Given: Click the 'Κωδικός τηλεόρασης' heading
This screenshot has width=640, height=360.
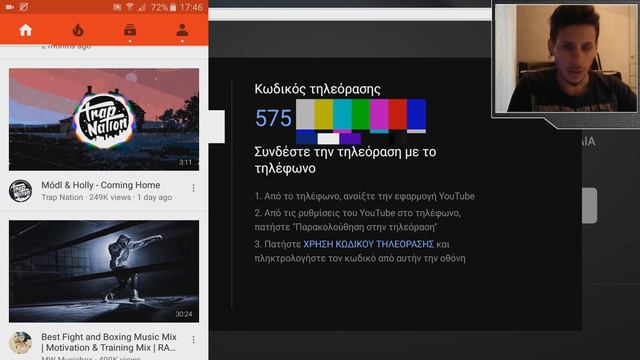Looking at the screenshot, I should (x=317, y=89).
